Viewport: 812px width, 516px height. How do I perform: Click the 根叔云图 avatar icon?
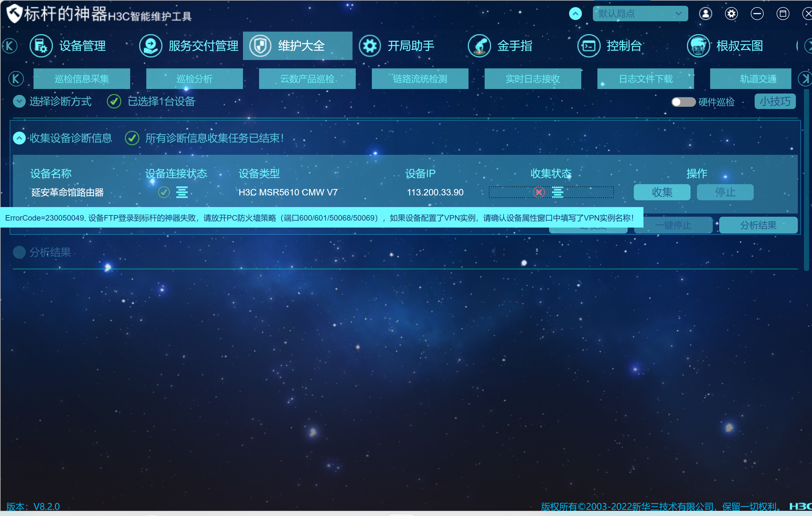pos(698,46)
